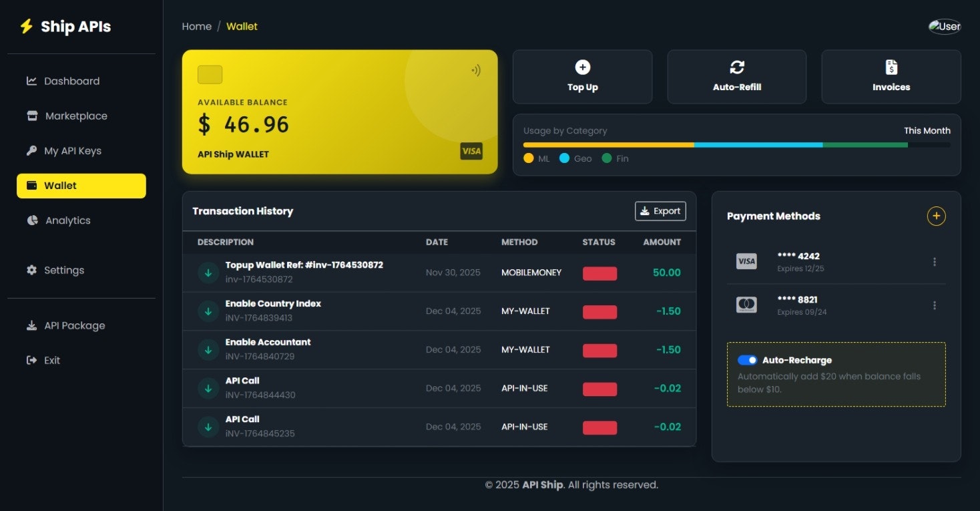The height and width of the screenshot is (511, 980).
Task: Navigate to Home via the breadcrumb
Action: 196,26
